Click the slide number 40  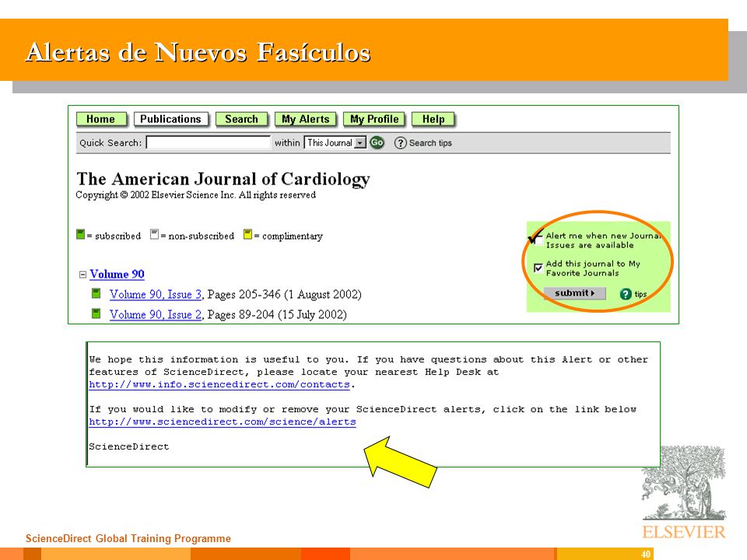(646, 555)
